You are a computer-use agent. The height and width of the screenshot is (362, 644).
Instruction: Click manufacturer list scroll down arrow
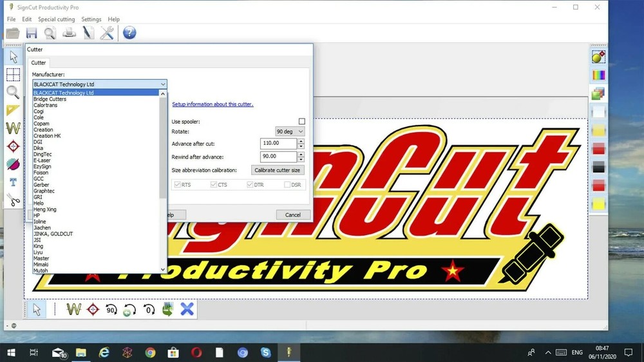click(x=163, y=269)
